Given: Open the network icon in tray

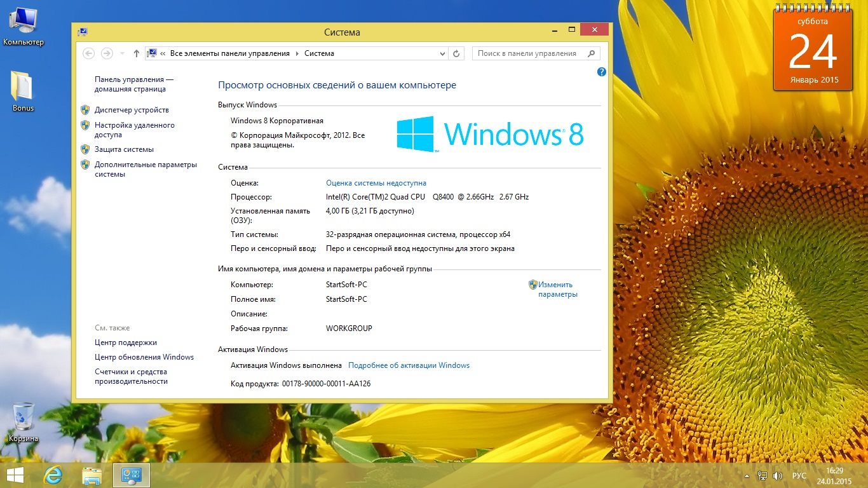Looking at the screenshot, I should click(x=762, y=476).
